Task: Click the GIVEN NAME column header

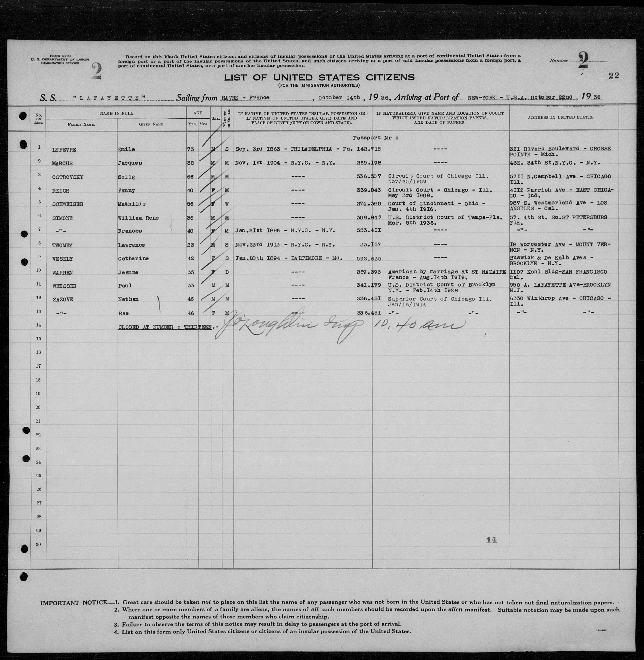Action: [x=152, y=124]
